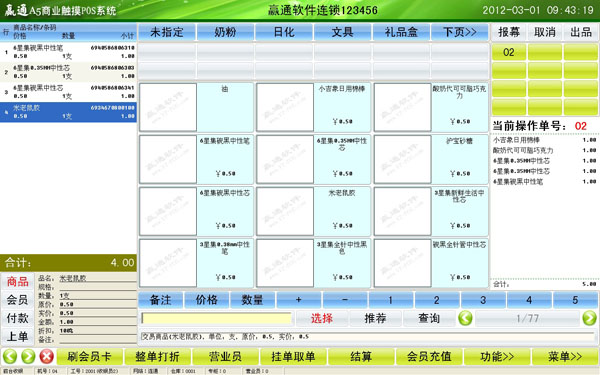Image resolution: width=600 pixels, height=375 pixels.
Task: Select order row 3 6星集碳黑中性芯
Action: (68, 92)
